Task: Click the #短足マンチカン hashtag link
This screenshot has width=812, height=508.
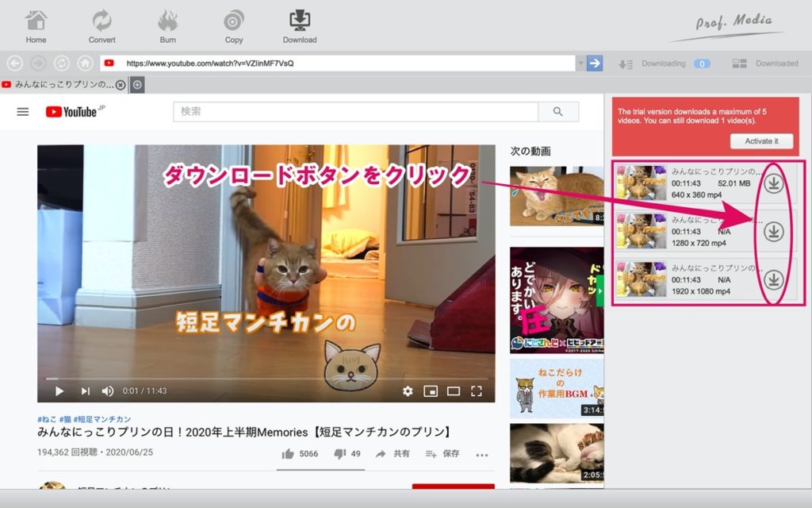Action: coord(102,419)
